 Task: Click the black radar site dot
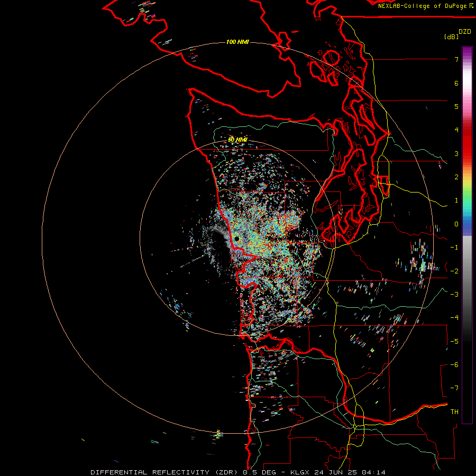(x=237, y=239)
